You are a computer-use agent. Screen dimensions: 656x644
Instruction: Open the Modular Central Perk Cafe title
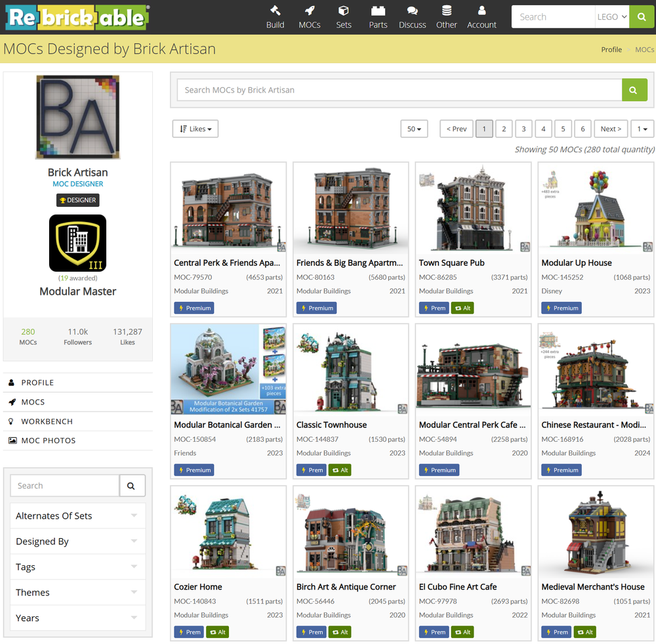click(x=472, y=425)
